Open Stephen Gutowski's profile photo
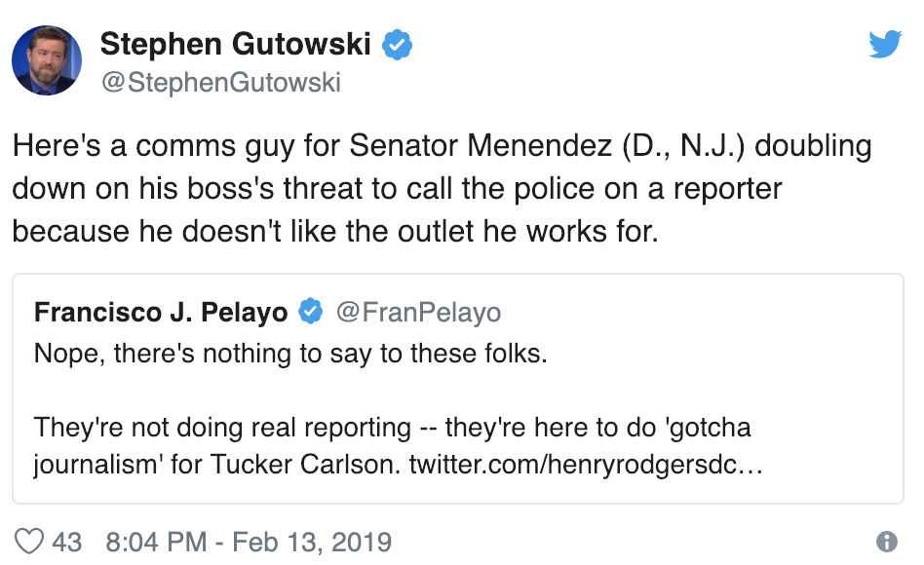The width and height of the screenshot is (924, 565). click(x=47, y=60)
